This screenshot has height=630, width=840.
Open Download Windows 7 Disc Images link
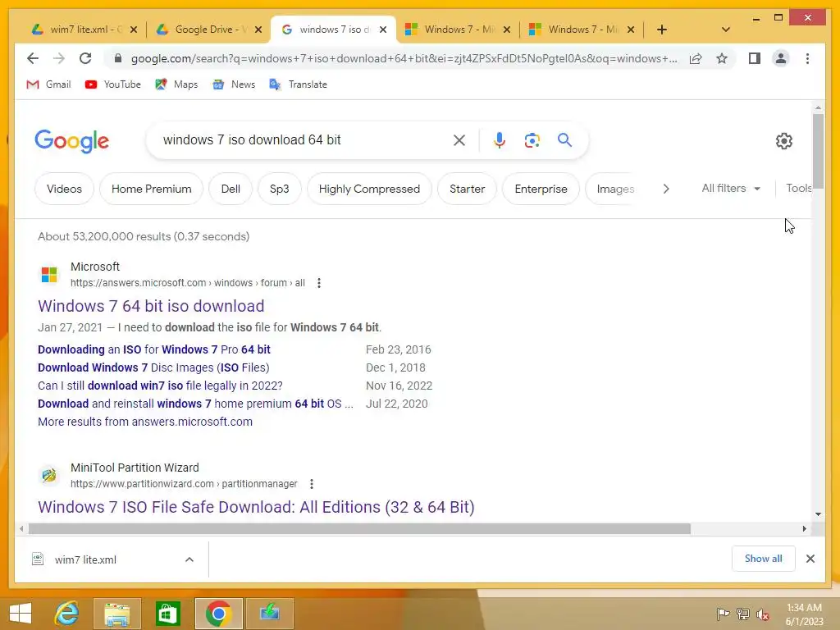point(153,367)
